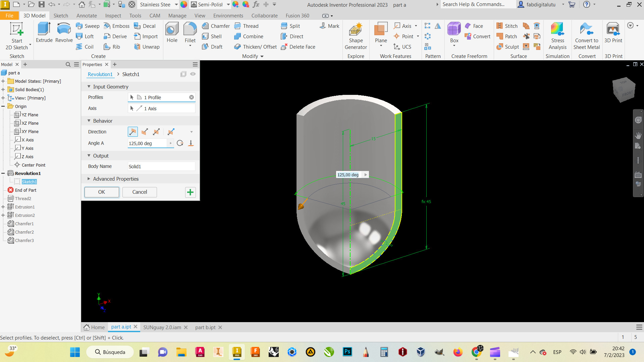
Task: Open the Inspect ribbon tab
Action: [113, 16]
